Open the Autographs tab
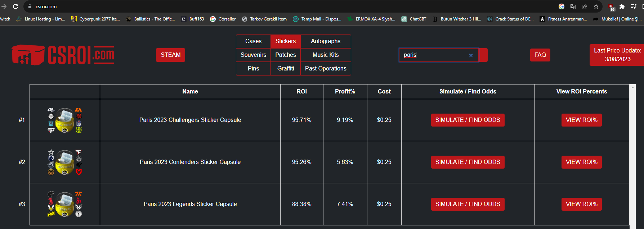644x229 pixels. tap(326, 41)
